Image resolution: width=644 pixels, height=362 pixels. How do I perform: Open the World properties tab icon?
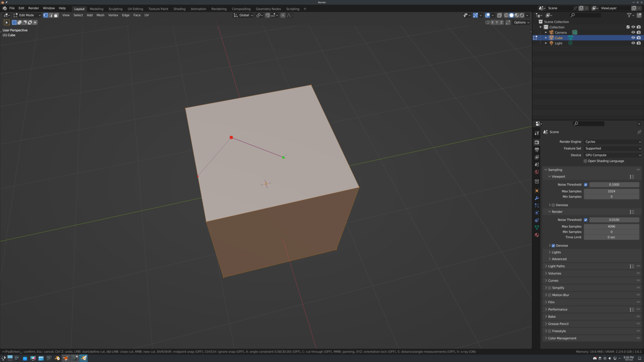tap(537, 172)
